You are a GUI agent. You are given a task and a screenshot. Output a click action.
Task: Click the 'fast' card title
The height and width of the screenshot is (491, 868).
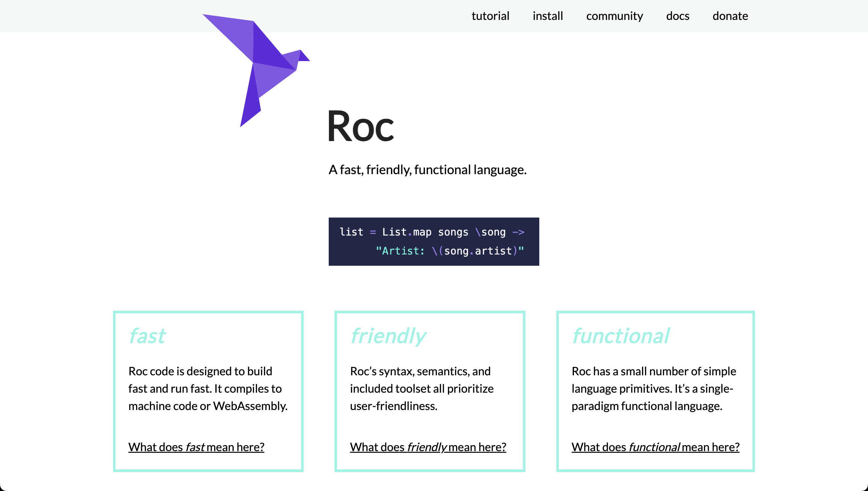[x=147, y=336]
